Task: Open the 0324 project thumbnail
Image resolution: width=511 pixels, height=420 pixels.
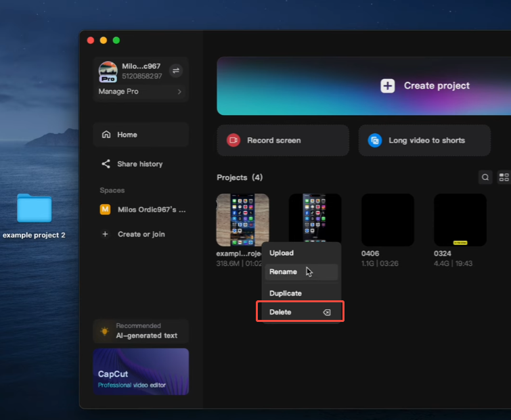Action: coord(460,220)
